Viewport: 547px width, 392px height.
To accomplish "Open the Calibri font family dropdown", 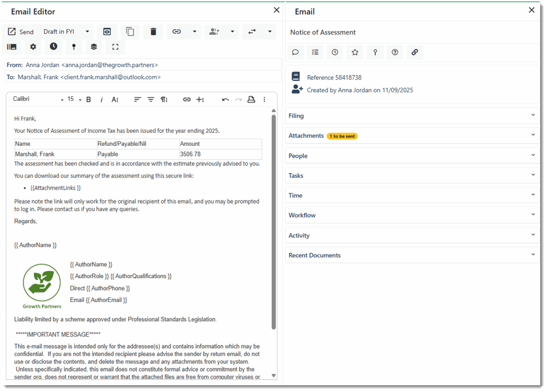I will 38,99.
